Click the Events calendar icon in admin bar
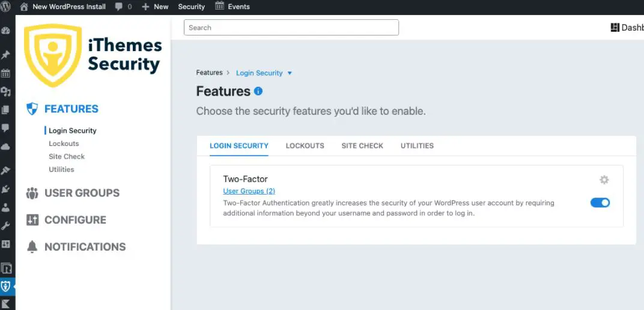 (220, 6)
